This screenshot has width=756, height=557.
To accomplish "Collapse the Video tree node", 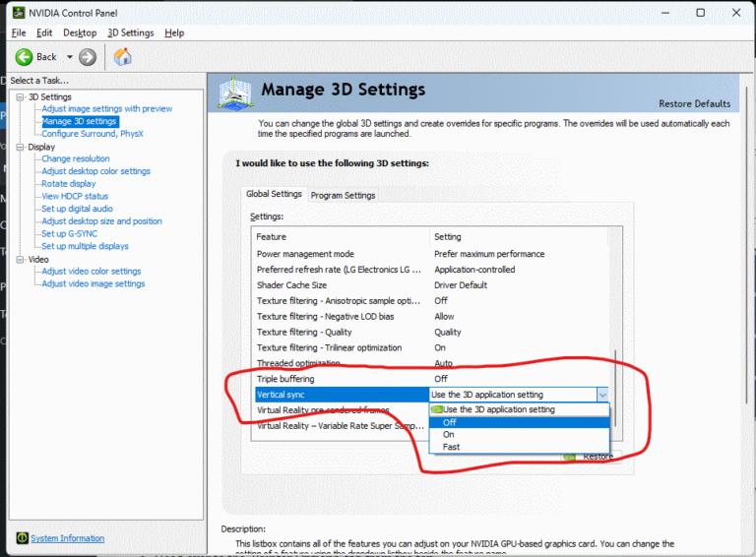I will point(20,260).
